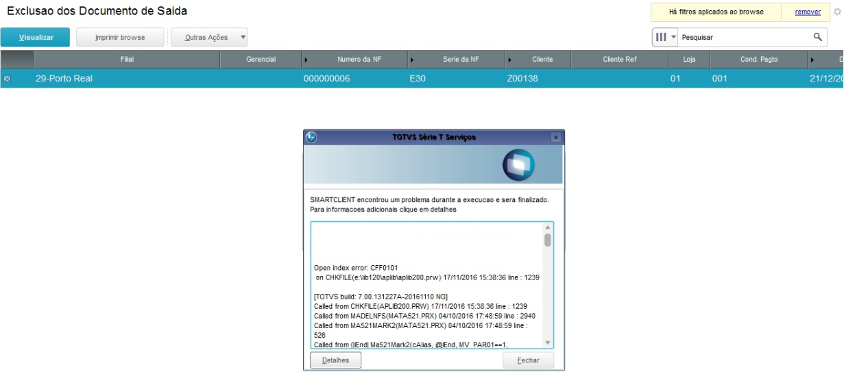
Task: Click the TOTVS icon in dialog title bar
Action: click(x=311, y=136)
